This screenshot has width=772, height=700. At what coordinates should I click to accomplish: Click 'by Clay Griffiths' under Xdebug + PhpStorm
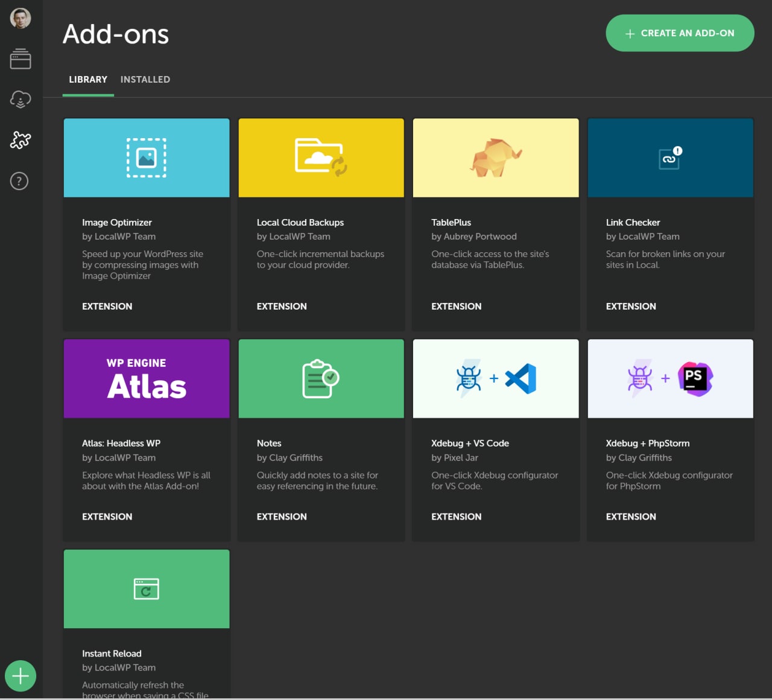pos(639,458)
